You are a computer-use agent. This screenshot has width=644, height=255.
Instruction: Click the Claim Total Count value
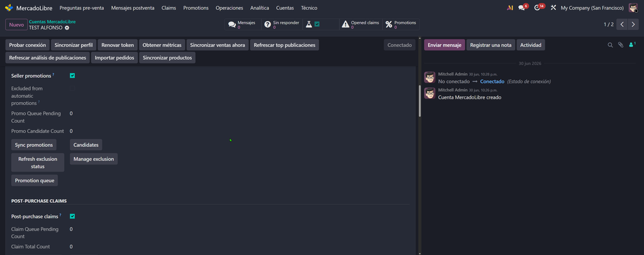(71, 247)
